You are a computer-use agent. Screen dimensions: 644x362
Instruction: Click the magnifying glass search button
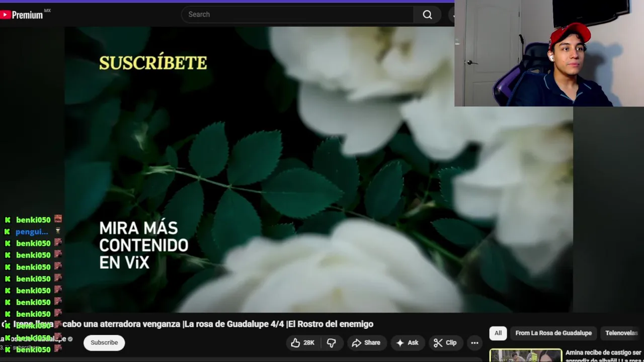[427, 15]
